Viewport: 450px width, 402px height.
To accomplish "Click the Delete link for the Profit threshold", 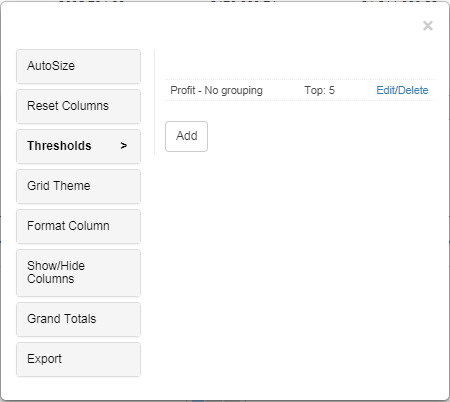I will coord(413,90).
